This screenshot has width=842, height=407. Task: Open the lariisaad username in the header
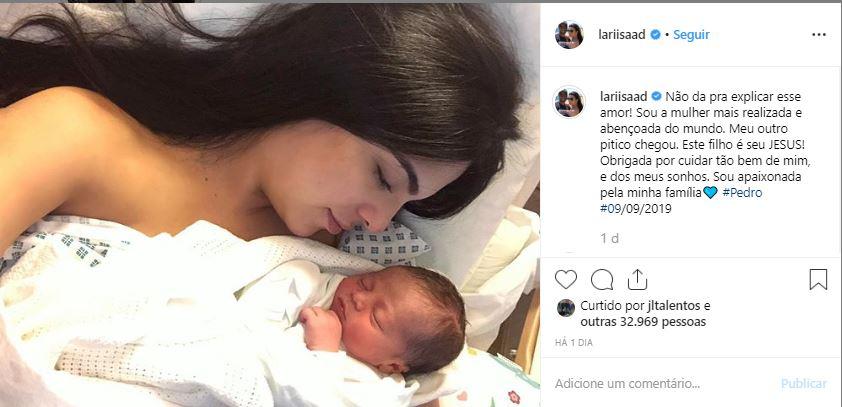point(623,35)
